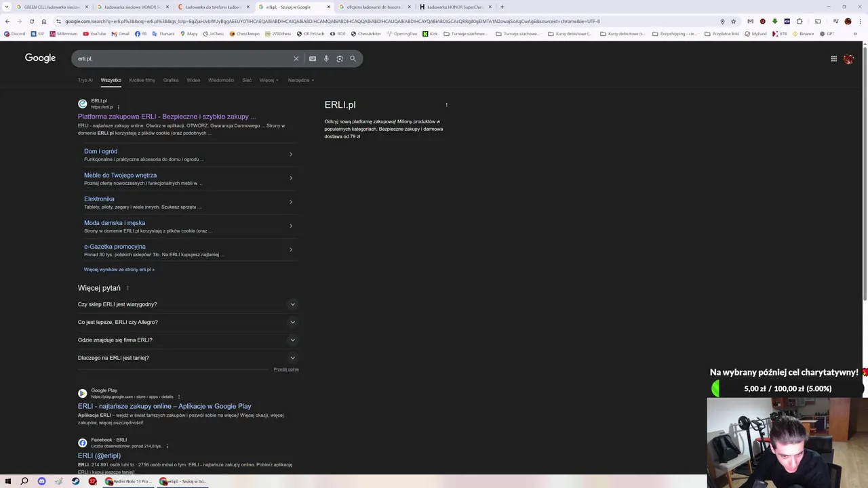Open 'Platforma zakupowa ERLI' result link
This screenshot has width=868, height=488.
point(167,117)
